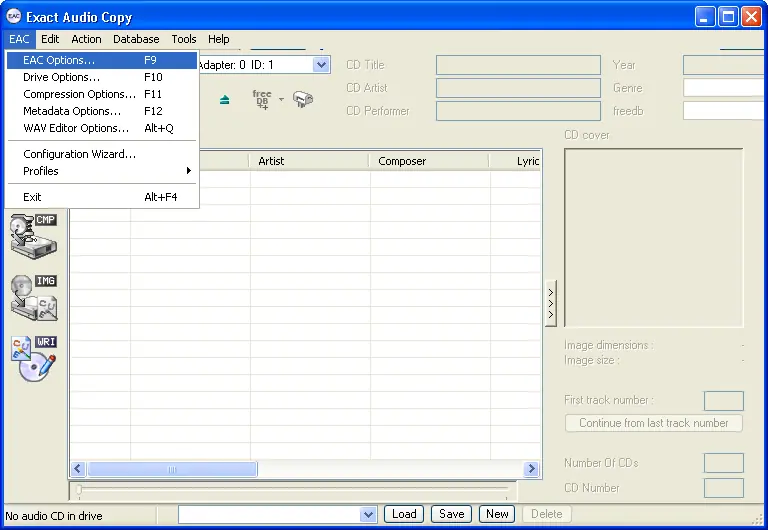Open Metadata Options entry
This screenshot has height=530, width=768.
(x=102, y=111)
